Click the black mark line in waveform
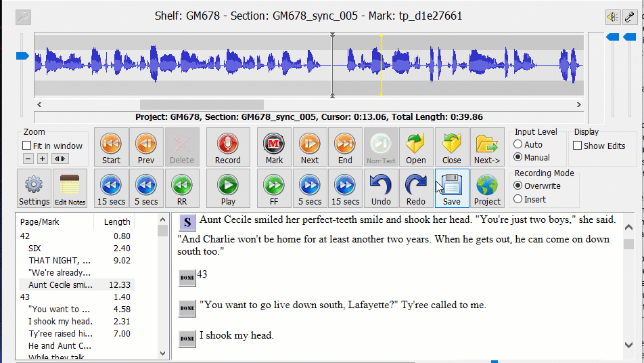This screenshot has width=644, height=363. (x=332, y=66)
